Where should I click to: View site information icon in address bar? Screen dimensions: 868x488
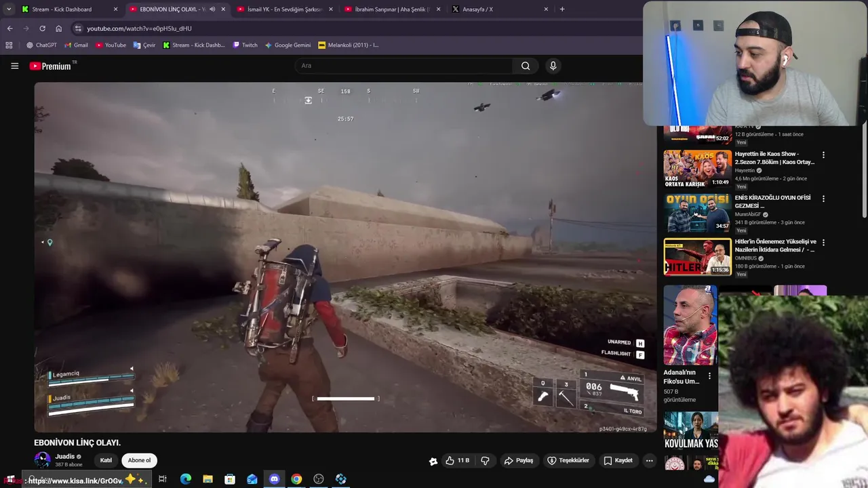78,28
